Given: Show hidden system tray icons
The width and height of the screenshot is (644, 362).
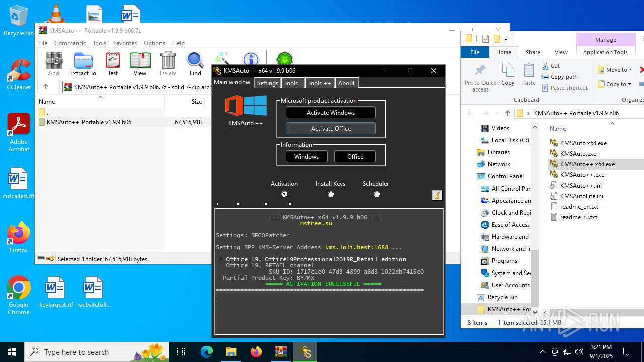Looking at the screenshot, I should point(542,352).
